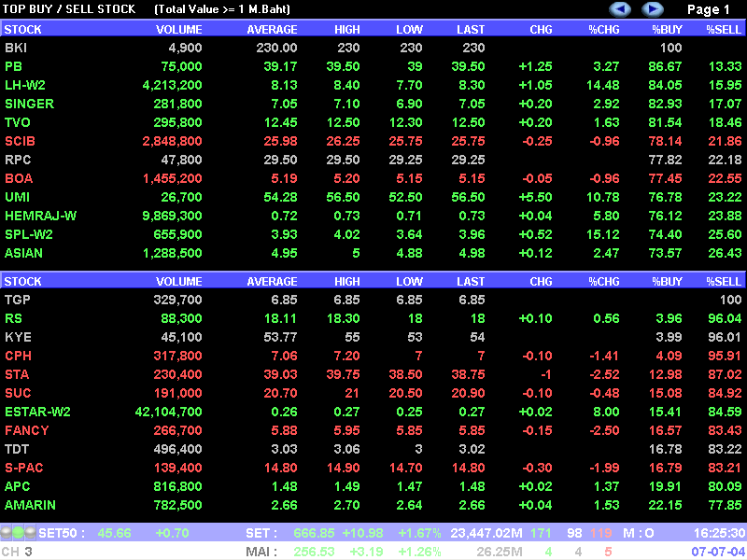Viewport: 747px width, 560px height.
Task: Click the SET total value 23,447.02M
Action: click(486, 533)
